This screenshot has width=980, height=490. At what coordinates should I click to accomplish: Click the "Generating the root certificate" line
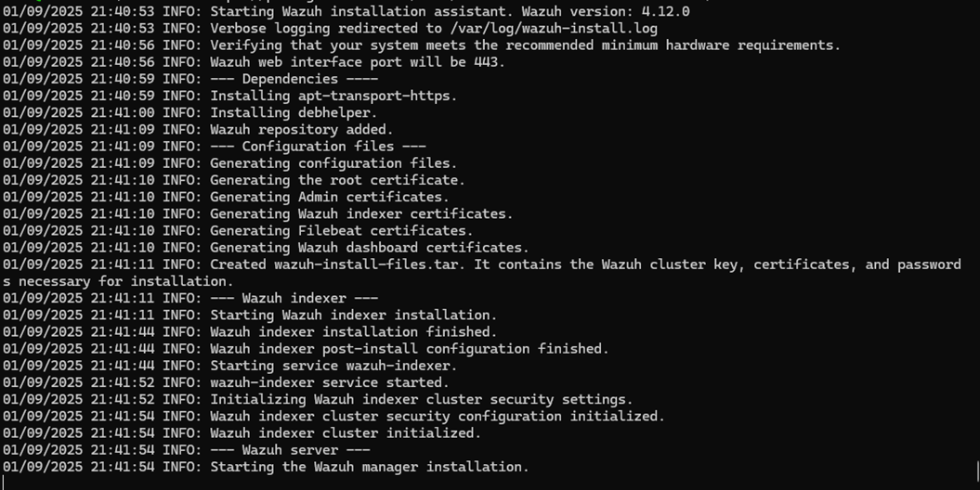(337, 180)
